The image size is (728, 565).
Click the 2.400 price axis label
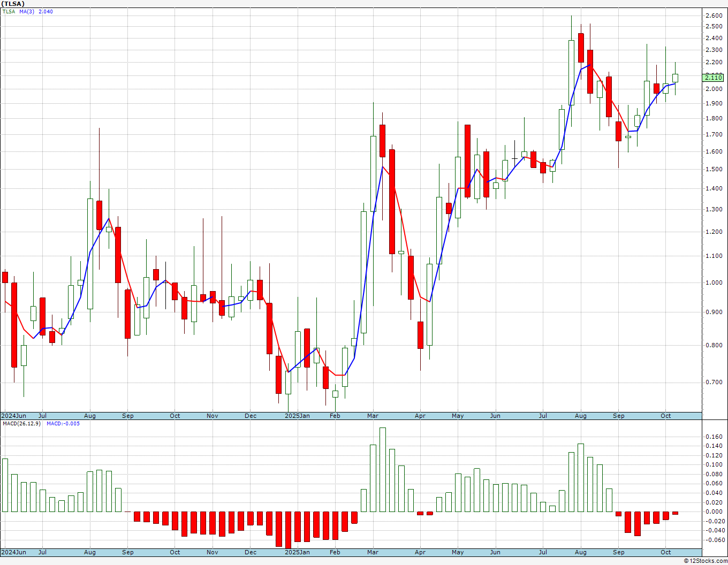pos(714,38)
